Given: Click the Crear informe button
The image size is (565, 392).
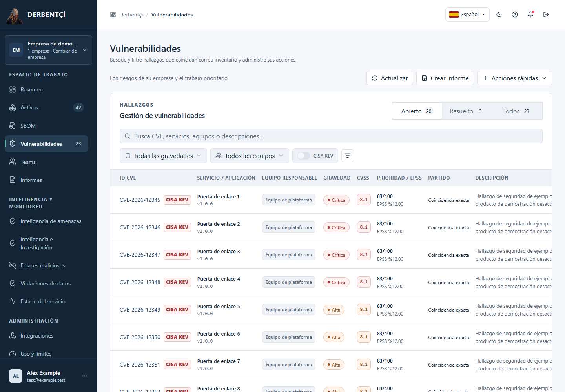Looking at the screenshot, I should click(445, 78).
